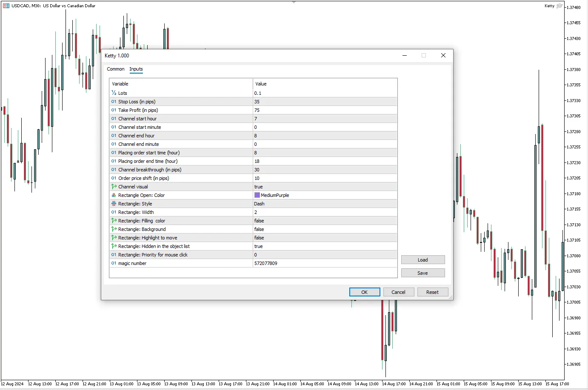Viewport: 588px width, 390px height.
Task: Click the fraction icon beside Lots
Action: [x=114, y=93]
